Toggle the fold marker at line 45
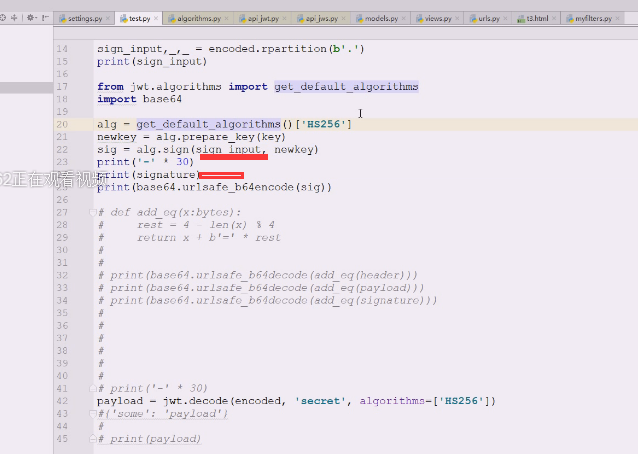This screenshot has width=638, height=454. click(92, 439)
